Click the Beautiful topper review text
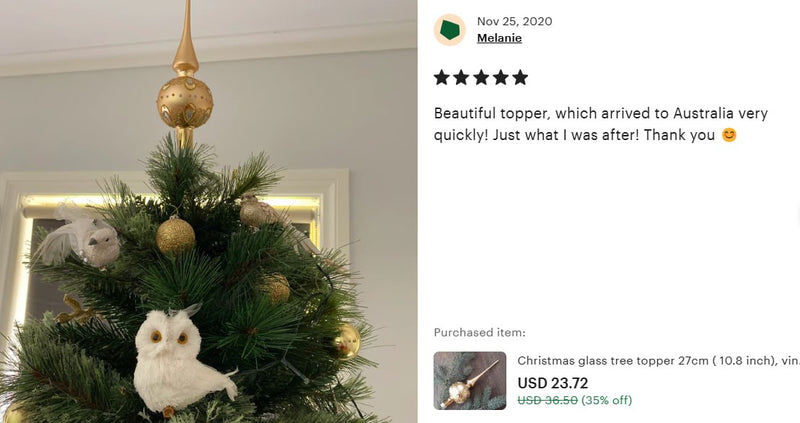 601,124
